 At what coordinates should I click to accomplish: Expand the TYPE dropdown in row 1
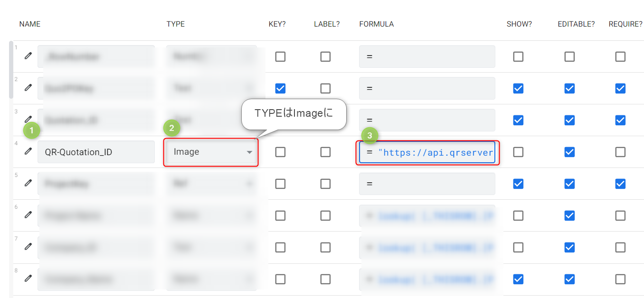211,56
